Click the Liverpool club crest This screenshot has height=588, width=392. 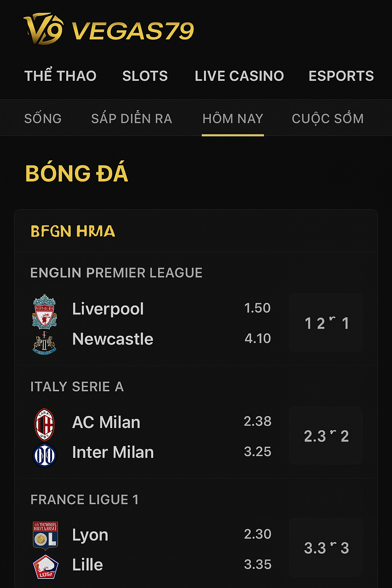tap(44, 311)
